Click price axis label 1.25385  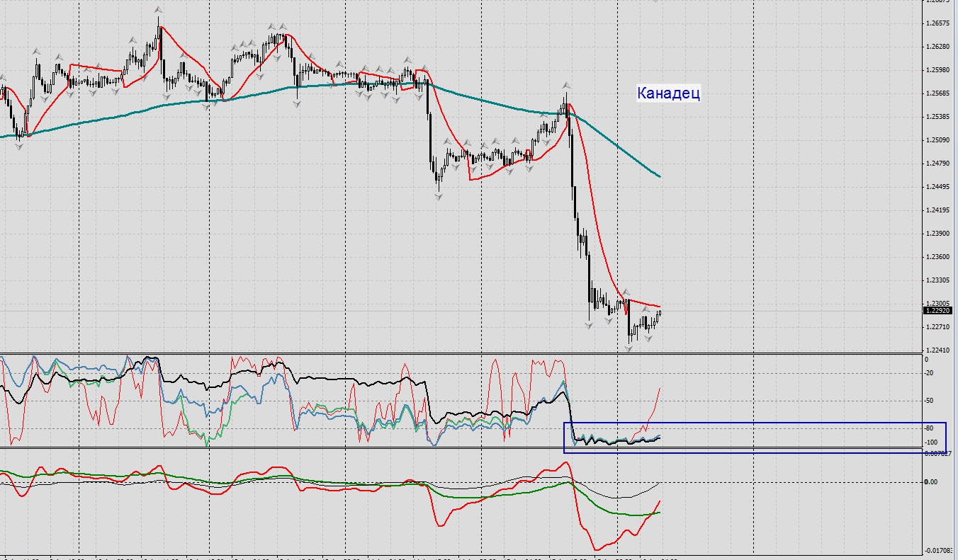tap(938, 117)
